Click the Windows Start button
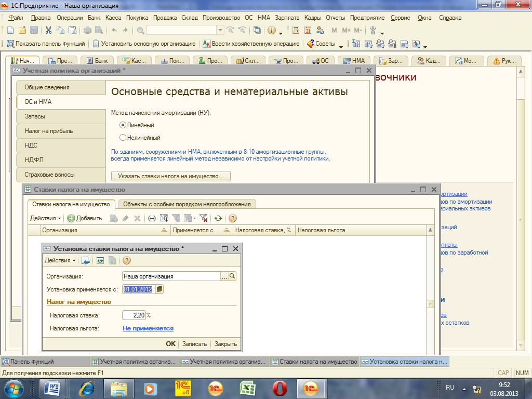The image size is (532, 399). (14, 389)
